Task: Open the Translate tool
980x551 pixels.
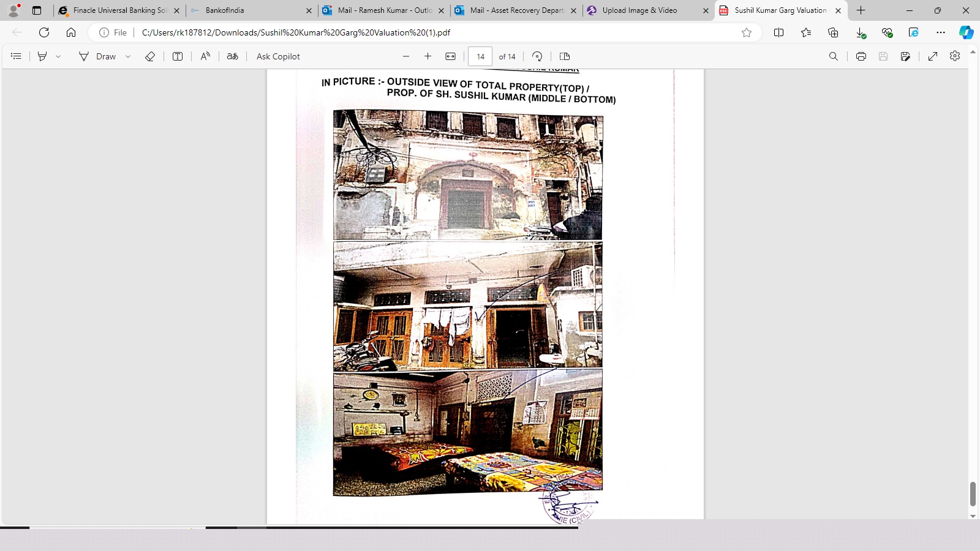Action: [233, 56]
